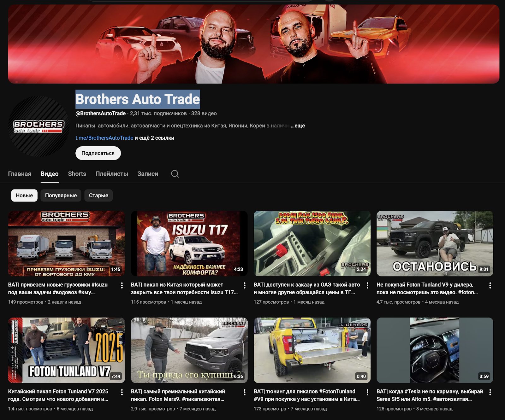Click the channel description starting with Пикапы
Viewport: 505px width, 420px height.
(x=182, y=125)
